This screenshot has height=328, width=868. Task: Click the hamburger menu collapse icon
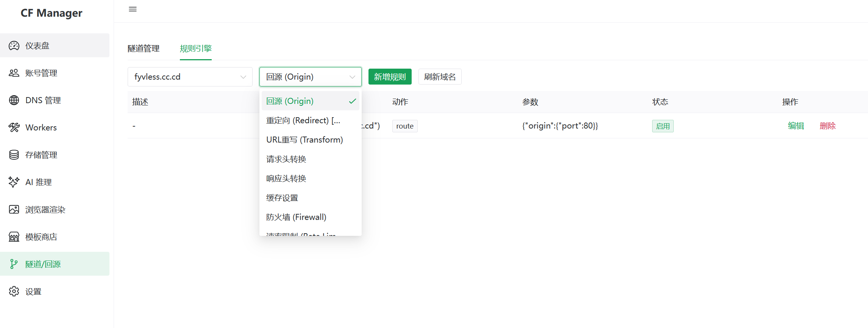133,9
